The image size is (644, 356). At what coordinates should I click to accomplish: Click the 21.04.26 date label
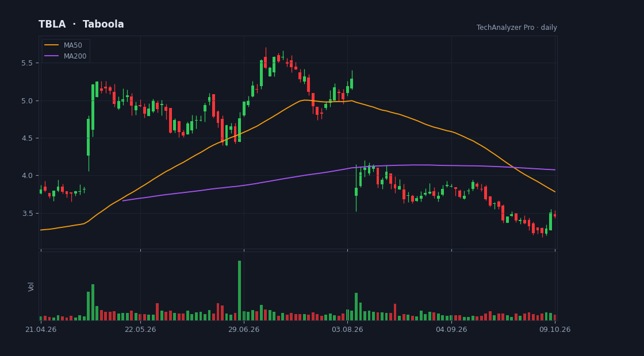pyautogui.click(x=41, y=330)
